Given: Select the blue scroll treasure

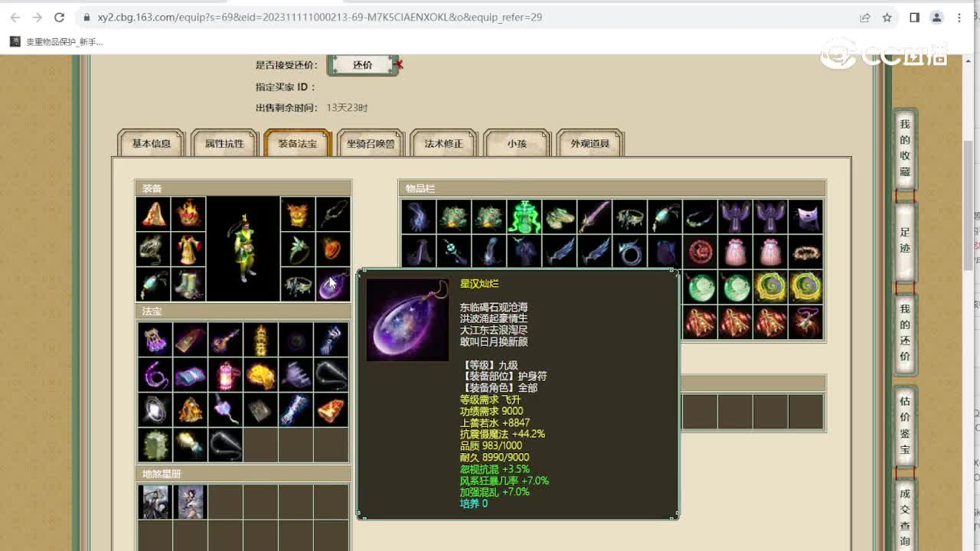Looking at the screenshot, I should pyautogui.click(x=190, y=374).
